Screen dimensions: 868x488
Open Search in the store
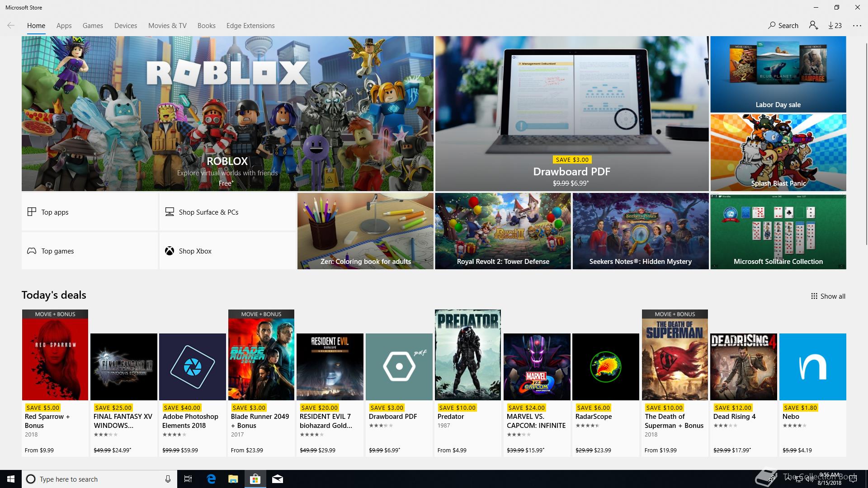click(x=783, y=26)
